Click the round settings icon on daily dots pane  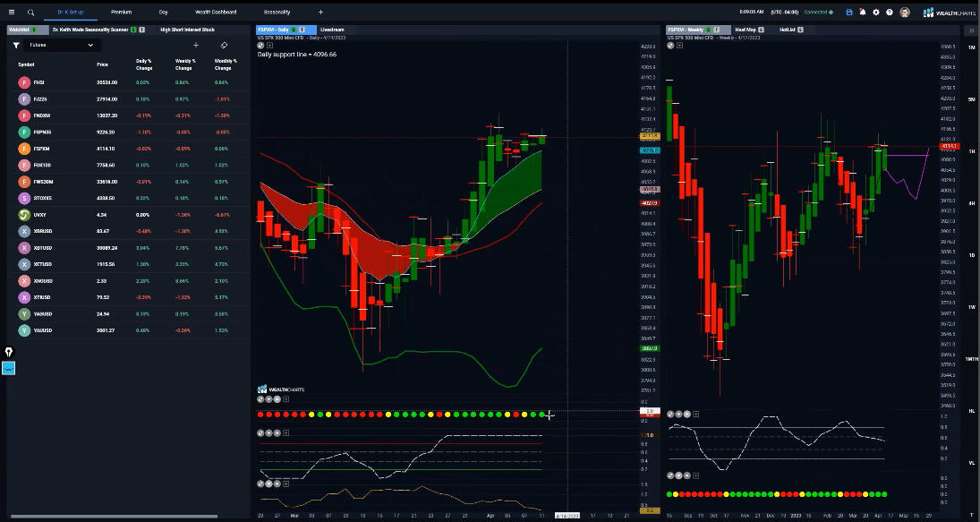[x=260, y=398]
